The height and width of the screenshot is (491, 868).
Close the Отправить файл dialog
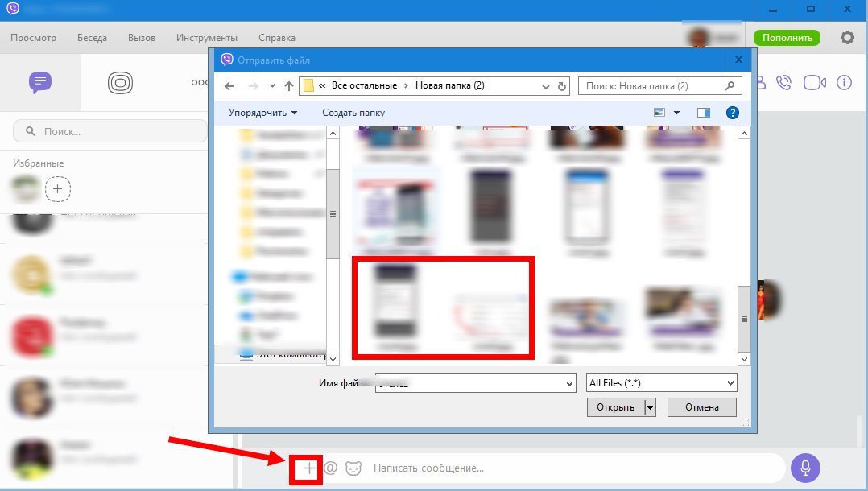tap(738, 60)
